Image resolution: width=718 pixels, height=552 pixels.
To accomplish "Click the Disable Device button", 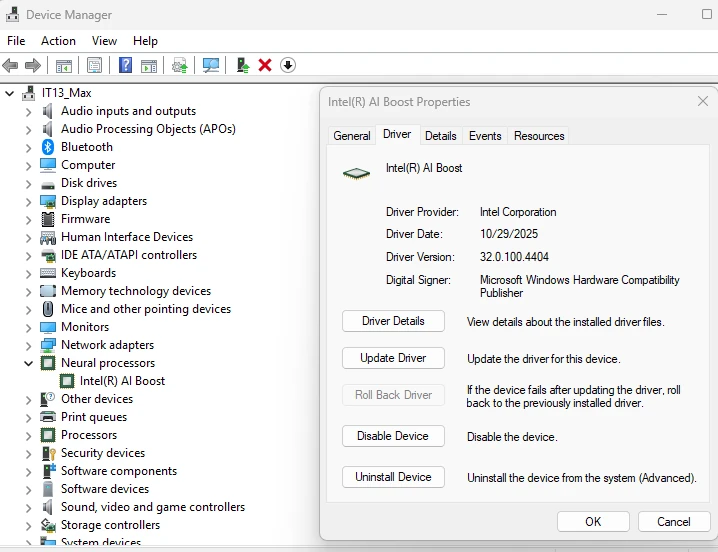I will point(393,436).
